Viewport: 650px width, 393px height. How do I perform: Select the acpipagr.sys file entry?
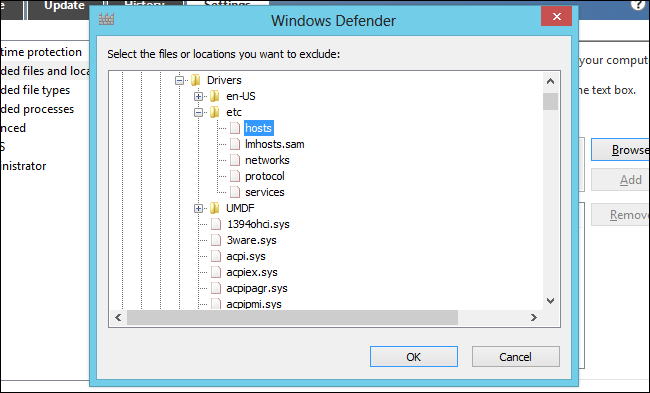tap(257, 288)
